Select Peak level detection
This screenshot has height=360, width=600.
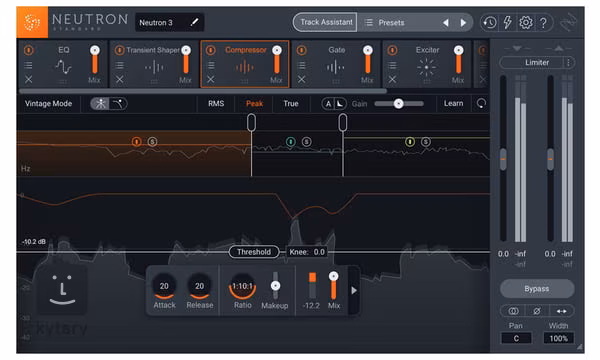coord(254,104)
